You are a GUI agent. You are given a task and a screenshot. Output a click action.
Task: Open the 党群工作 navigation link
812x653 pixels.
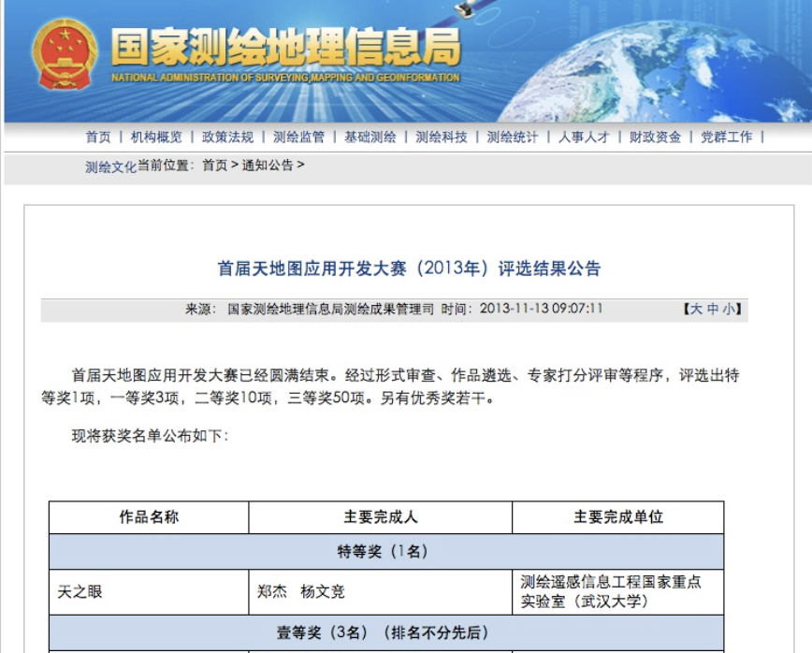click(726, 137)
